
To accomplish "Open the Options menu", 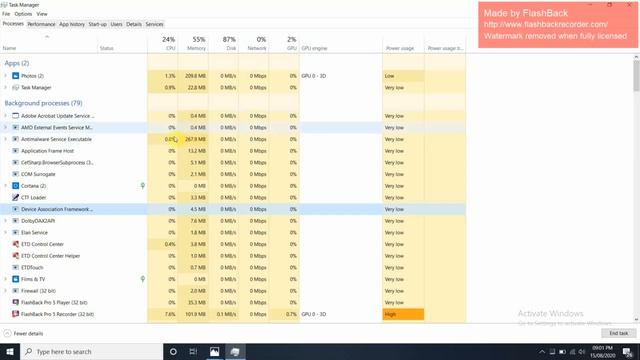I will coord(23,14).
